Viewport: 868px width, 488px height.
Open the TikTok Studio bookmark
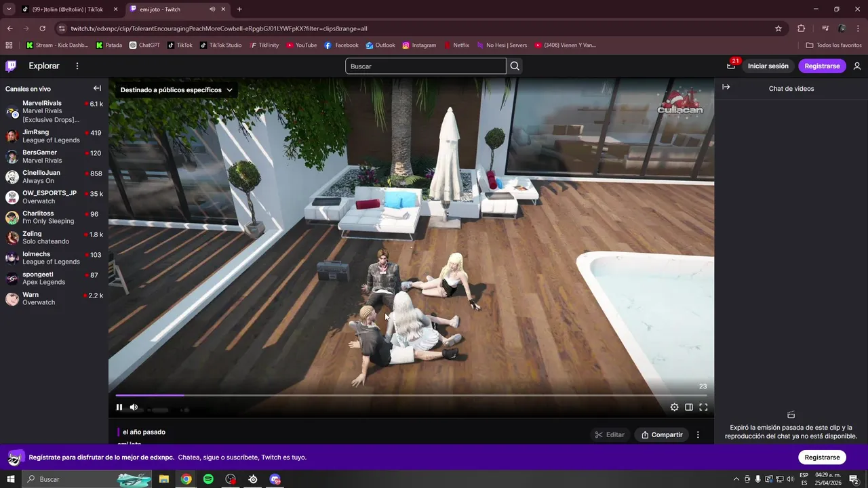pyautogui.click(x=220, y=45)
